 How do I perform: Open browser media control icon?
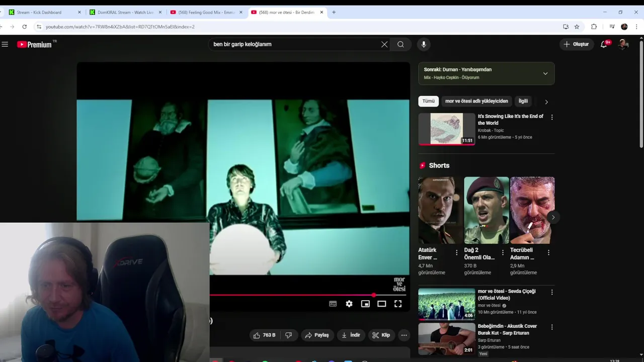point(612,27)
